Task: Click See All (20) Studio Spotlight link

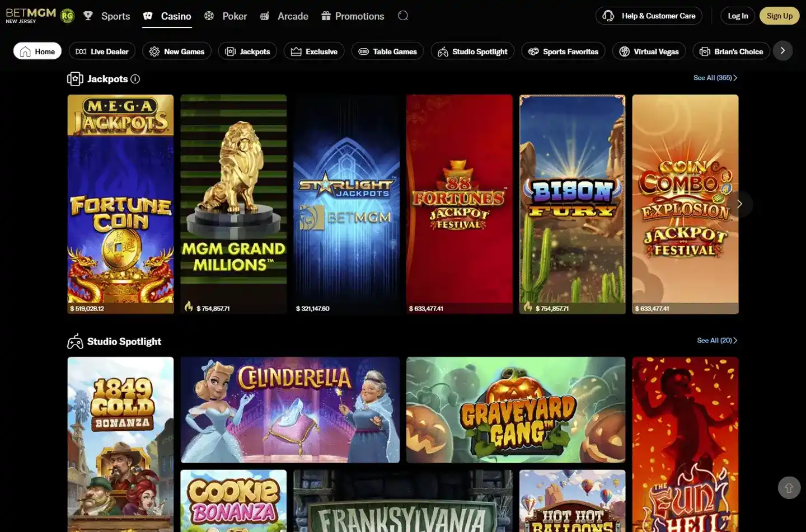Action: (717, 340)
